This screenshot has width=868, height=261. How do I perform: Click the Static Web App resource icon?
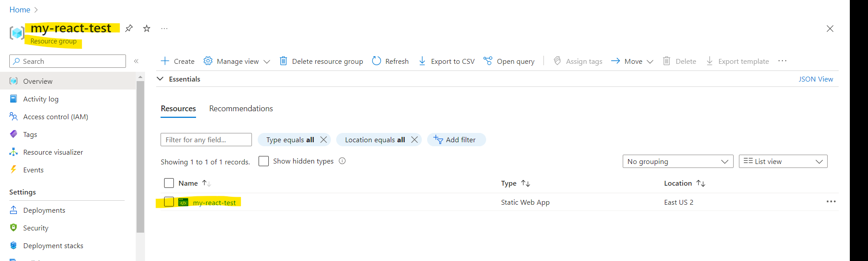183,202
